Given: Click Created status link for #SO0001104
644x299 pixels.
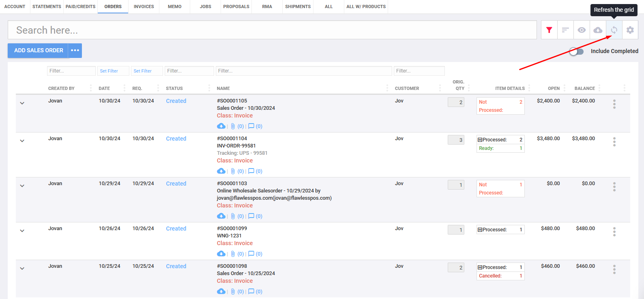Looking at the screenshot, I should pyautogui.click(x=176, y=139).
